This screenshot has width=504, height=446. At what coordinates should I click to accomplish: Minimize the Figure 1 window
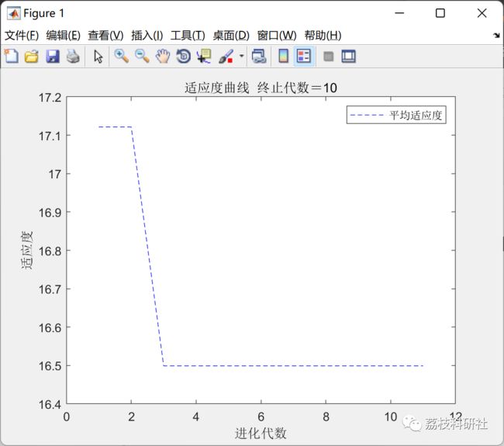point(399,13)
